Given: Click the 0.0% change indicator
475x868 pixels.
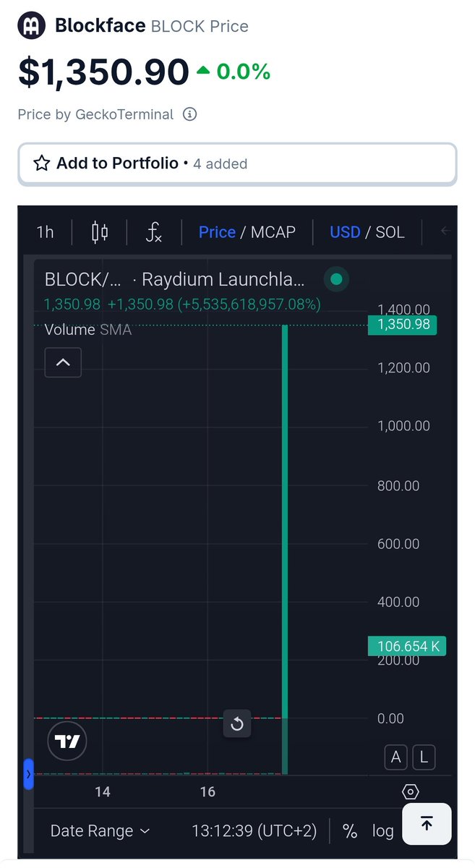Looking at the screenshot, I should pyautogui.click(x=234, y=72).
